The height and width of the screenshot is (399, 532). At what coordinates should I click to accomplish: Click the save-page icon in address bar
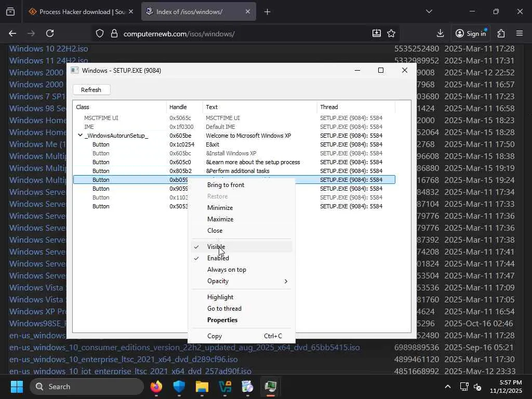tap(377, 33)
